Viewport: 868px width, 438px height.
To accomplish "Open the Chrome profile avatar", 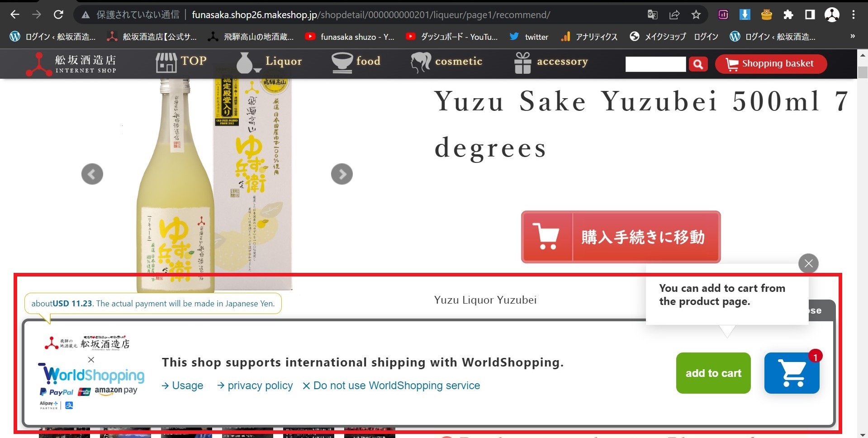I will (x=832, y=14).
